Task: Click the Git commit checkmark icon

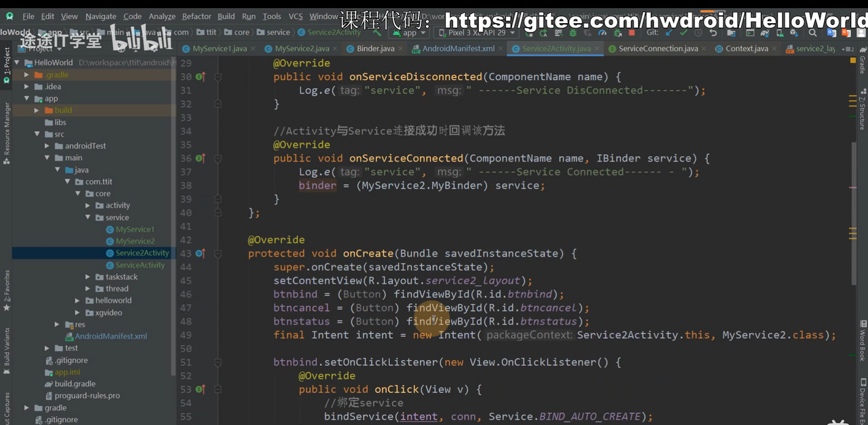Action: tap(684, 33)
